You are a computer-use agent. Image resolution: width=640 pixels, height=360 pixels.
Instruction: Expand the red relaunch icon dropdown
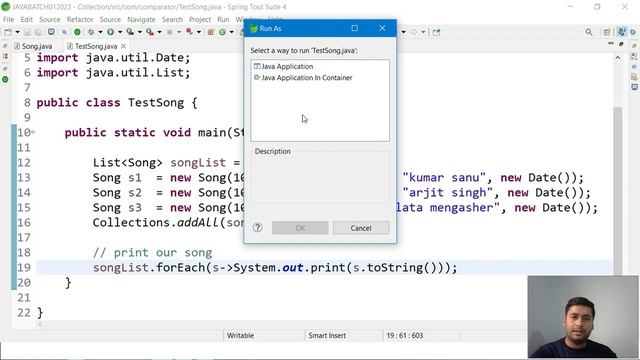tap(199, 32)
